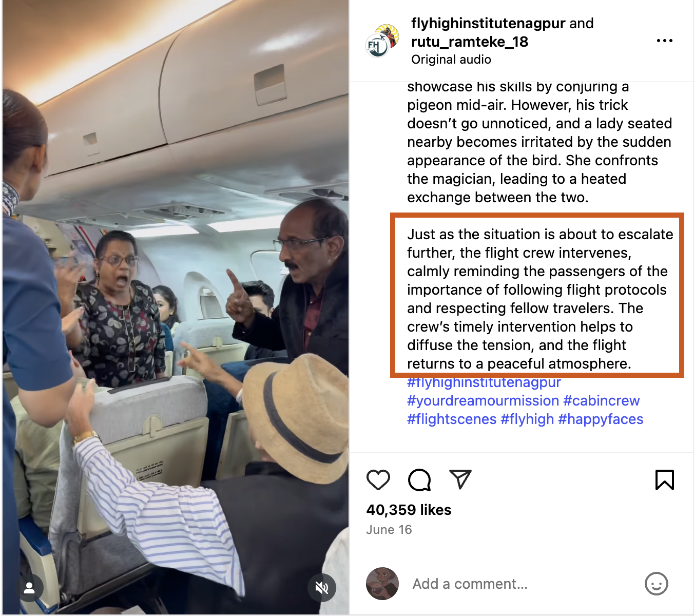Open the #happyfaces hashtag
694x616 pixels.
[601, 419]
